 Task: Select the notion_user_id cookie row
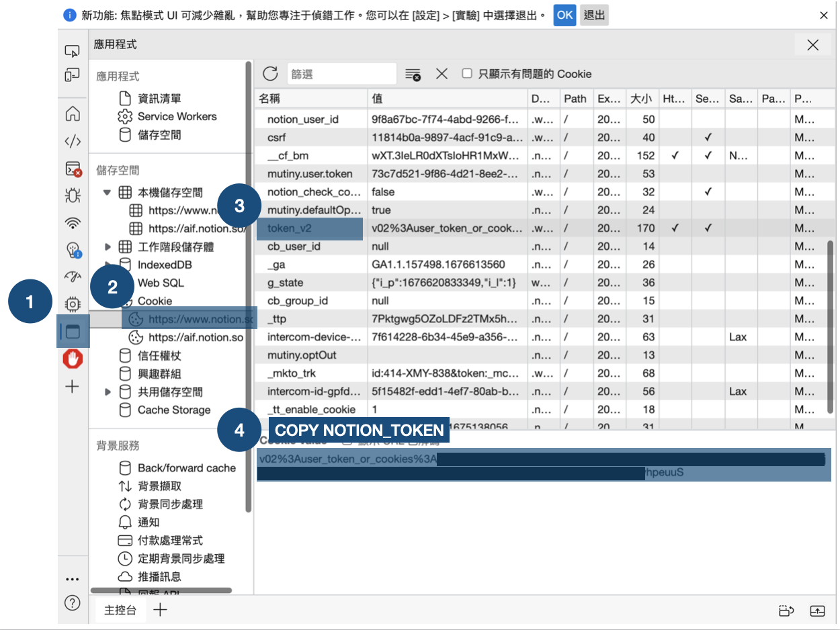pyautogui.click(x=544, y=120)
